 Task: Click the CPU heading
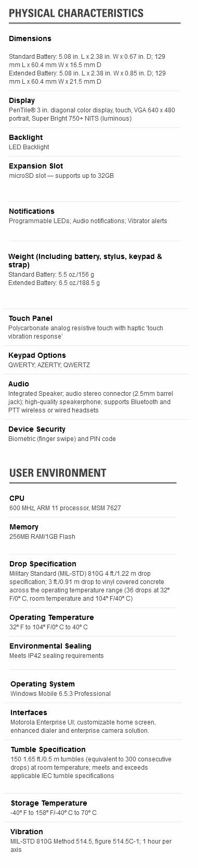click(17, 498)
